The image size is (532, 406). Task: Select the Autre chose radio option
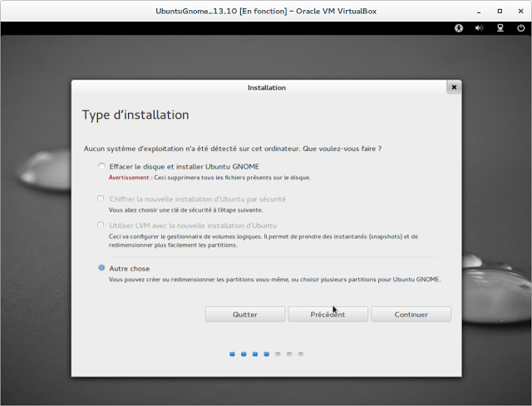tap(101, 267)
